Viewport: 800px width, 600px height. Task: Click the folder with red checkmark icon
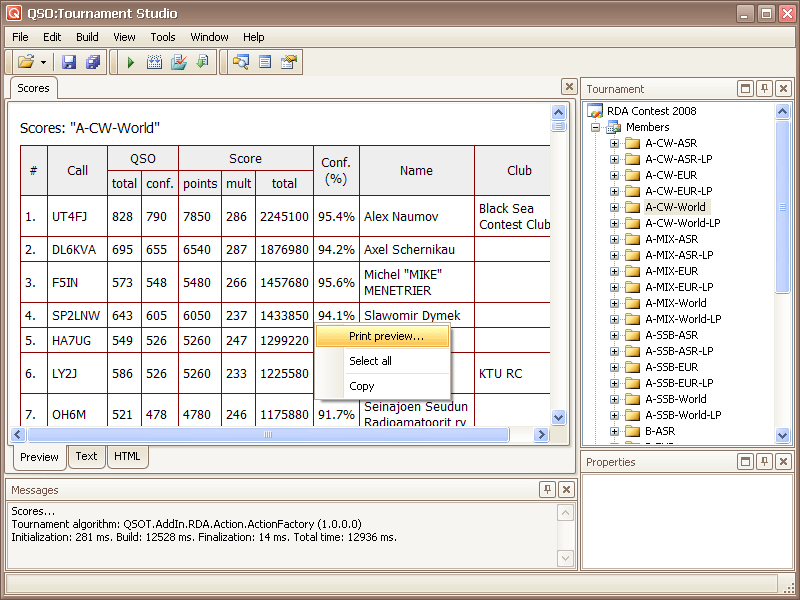pyautogui.click(x=179, y=62)
